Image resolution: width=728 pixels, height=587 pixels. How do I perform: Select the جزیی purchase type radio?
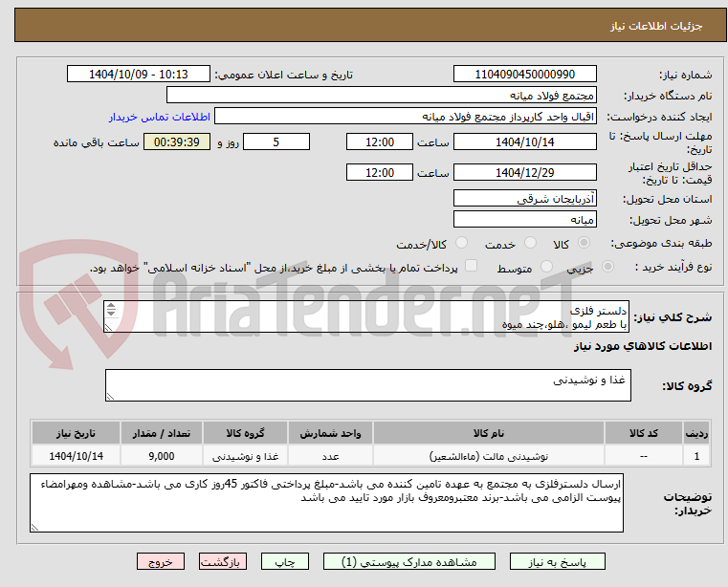pyautogui.click(x=607, y=267)
